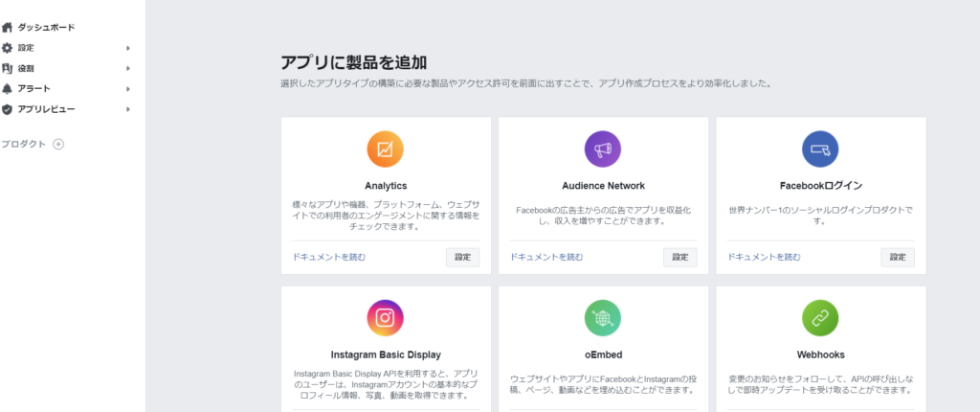Click the blue Facebook Login icon
The image size is (980, 412).
[820, 149]
